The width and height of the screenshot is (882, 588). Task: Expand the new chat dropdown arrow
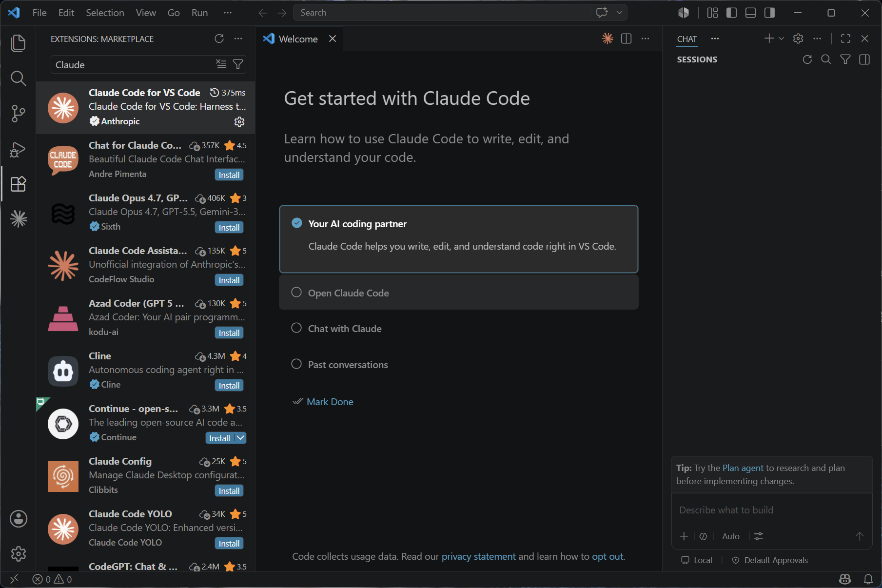pos(781,39)
